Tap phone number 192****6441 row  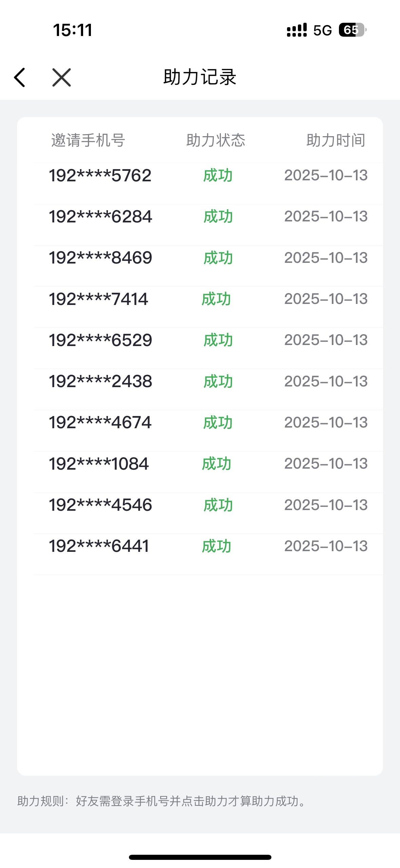pos(99,546)
